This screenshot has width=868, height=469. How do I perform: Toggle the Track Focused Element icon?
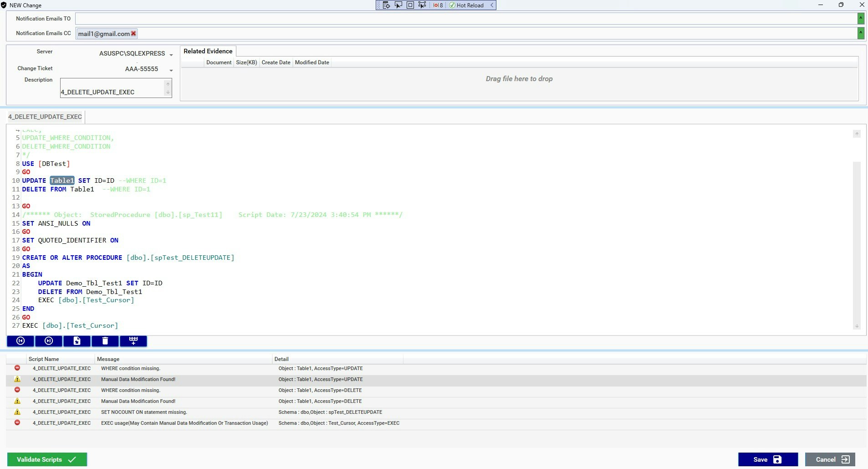(x=422, y=5)
